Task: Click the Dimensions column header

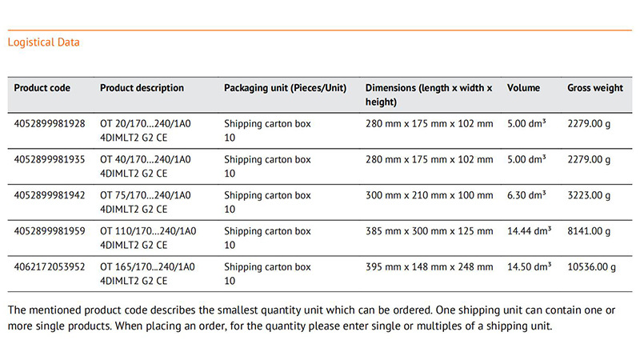Action: click(429, 94)
